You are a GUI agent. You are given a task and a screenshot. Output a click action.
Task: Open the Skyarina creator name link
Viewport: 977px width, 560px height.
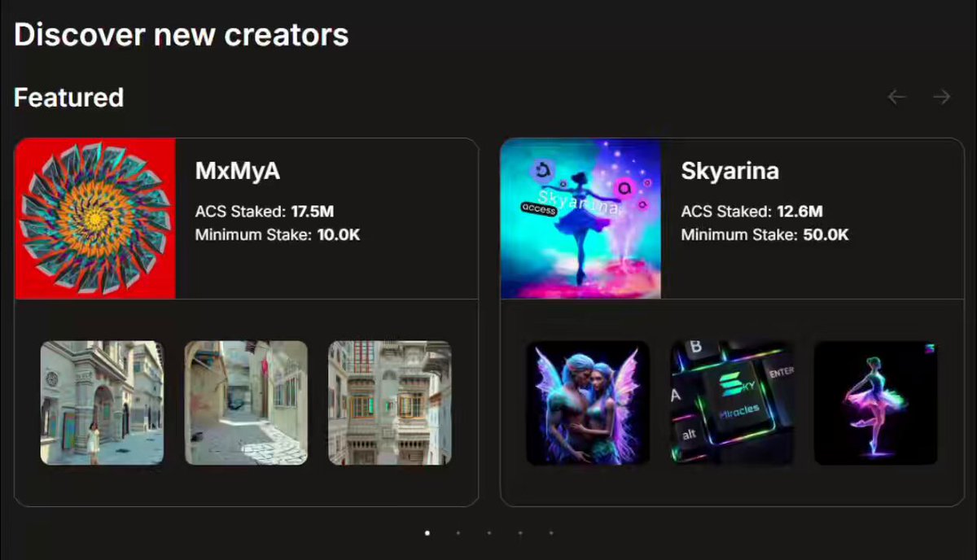click(x=729, y=171)
